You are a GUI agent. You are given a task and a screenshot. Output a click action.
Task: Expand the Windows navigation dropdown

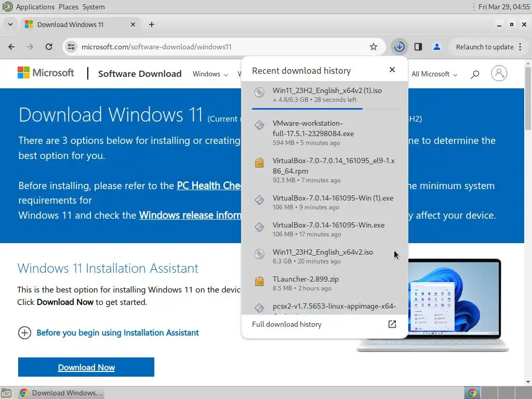210,74
